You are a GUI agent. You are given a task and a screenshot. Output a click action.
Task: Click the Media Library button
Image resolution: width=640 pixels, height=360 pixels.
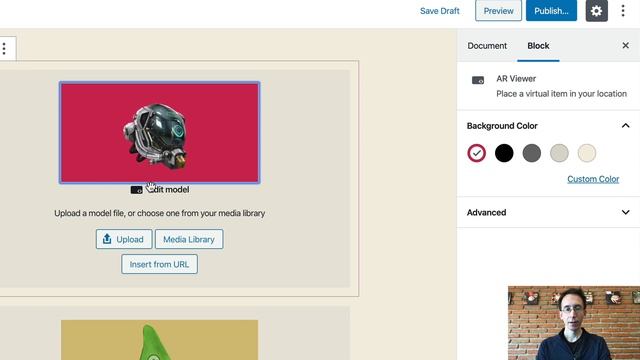pyautogui.click(x=189, y=239)
